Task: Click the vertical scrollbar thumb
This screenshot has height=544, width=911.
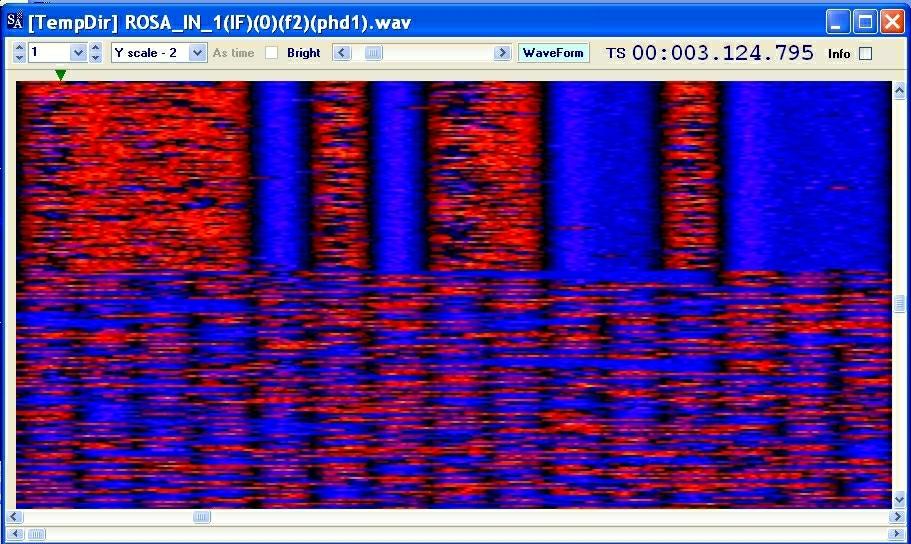Action: 899,303
